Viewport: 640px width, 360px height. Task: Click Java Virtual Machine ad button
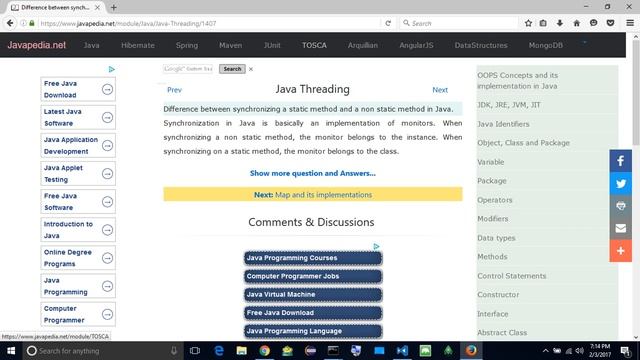(x=313, y=295)
